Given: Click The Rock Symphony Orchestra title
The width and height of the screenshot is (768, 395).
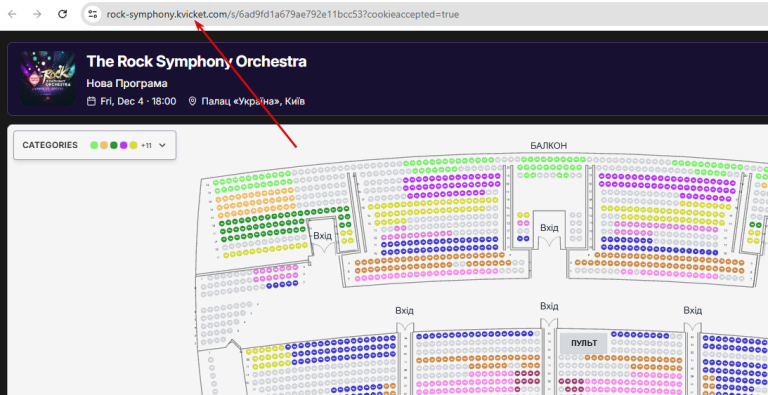Looking at the screenshot, I should pyautogui.click(x=196, y=61).
